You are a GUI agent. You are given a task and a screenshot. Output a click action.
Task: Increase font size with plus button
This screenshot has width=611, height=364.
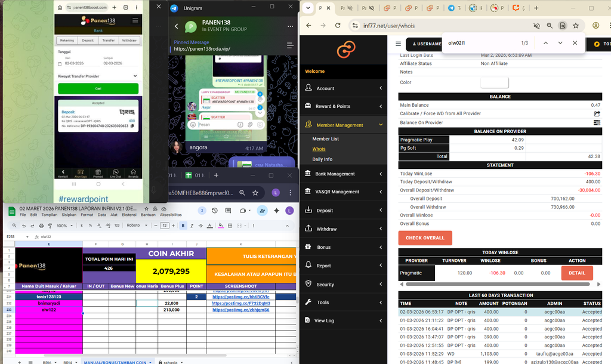[174, 226]
